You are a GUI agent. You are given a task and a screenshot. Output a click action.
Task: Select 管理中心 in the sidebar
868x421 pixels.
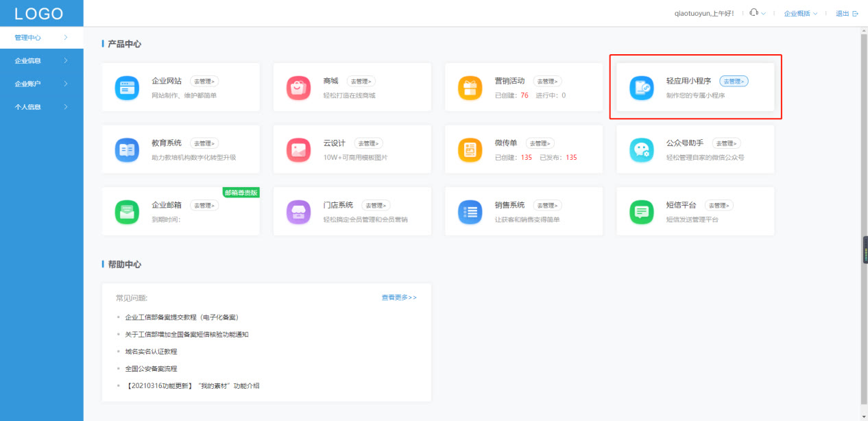click(42, 38)
